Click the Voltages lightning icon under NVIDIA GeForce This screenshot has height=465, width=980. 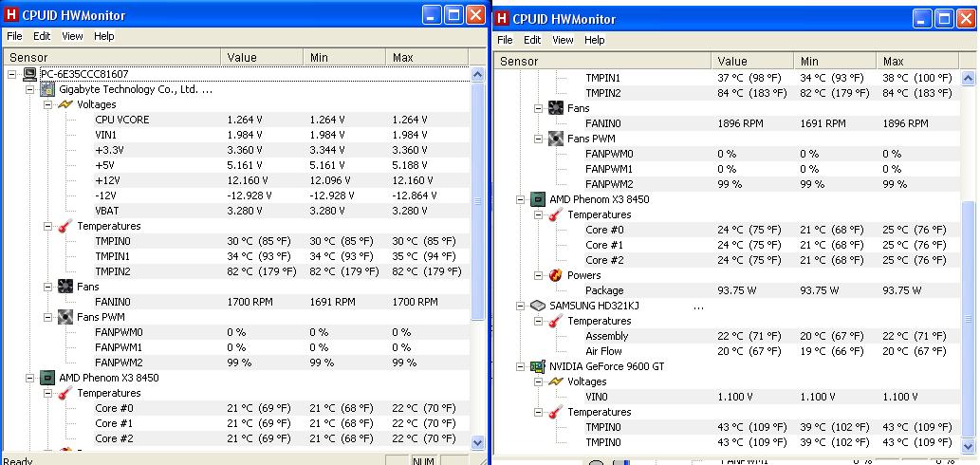[x=556, y=381]
